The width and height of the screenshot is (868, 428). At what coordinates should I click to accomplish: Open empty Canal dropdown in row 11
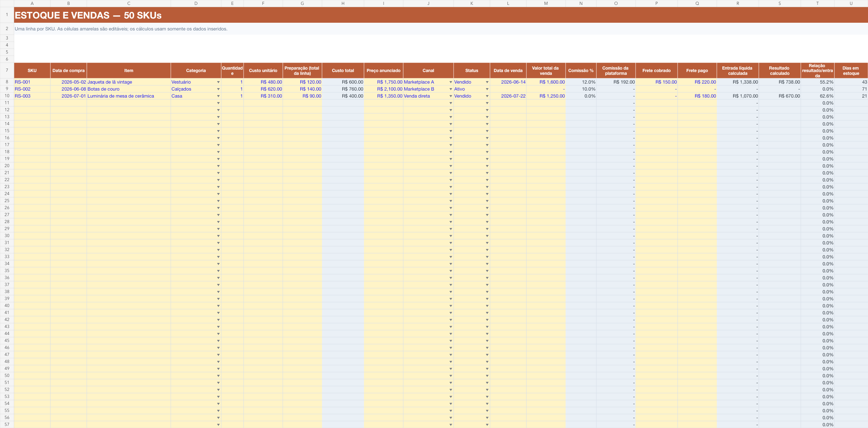tap(451, 103)
